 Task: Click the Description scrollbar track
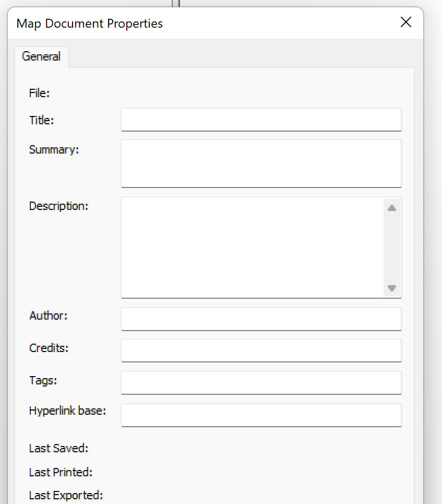(x=392, y=247)
